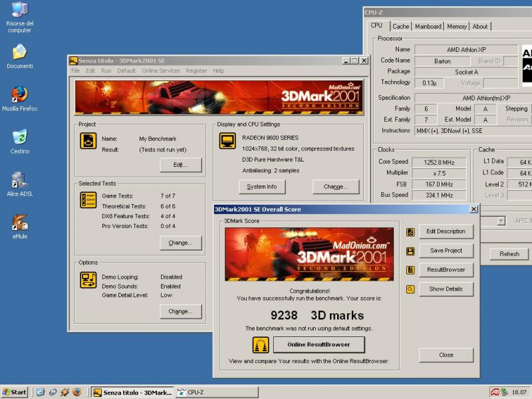Switch to the Memory tab in CPU-Z
The height and width of the screenshot is (399, 532).
click(457, 27)
